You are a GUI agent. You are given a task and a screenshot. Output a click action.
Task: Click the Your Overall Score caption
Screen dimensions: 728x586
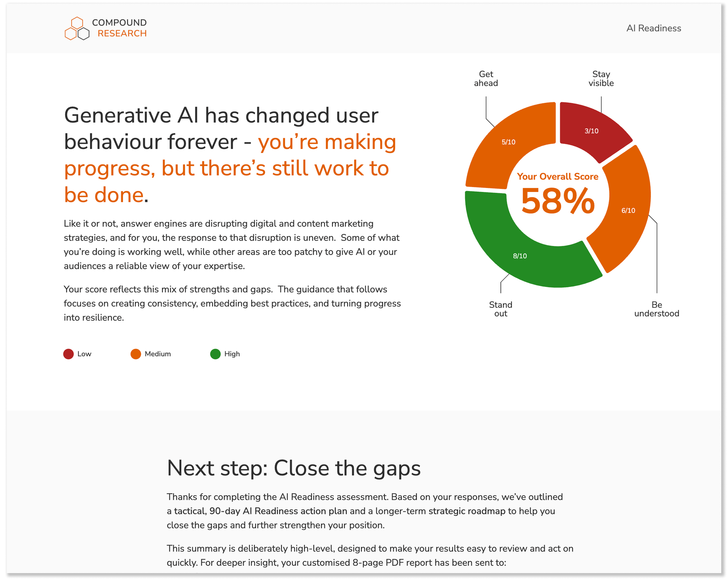coord(557,177)
